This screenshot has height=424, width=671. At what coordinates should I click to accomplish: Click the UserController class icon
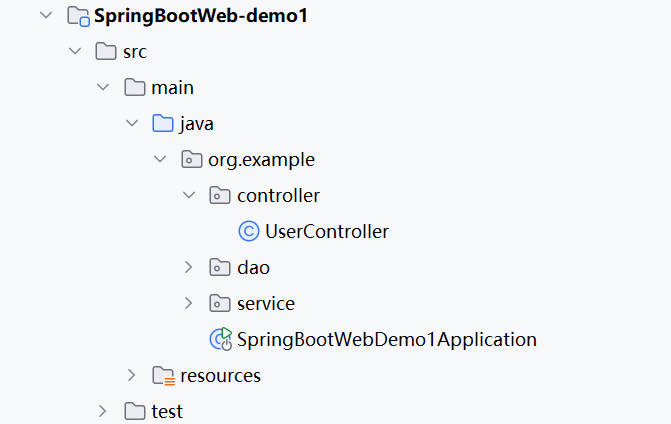249,232
